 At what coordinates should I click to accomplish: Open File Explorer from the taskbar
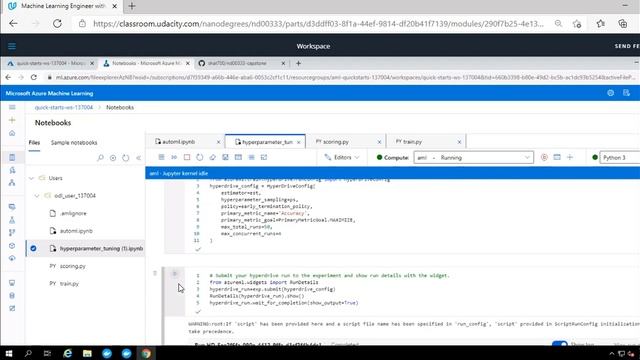[x=87, y=353]
